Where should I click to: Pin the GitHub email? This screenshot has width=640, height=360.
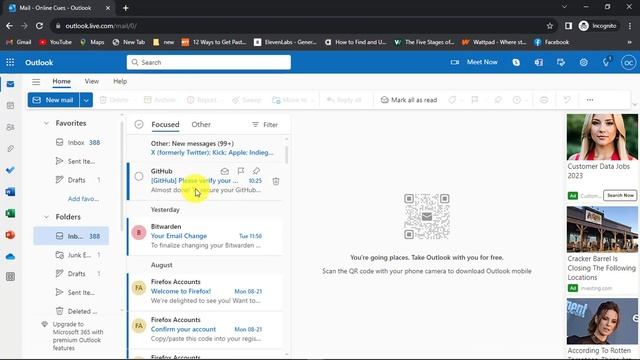click(x=256, y=171)
